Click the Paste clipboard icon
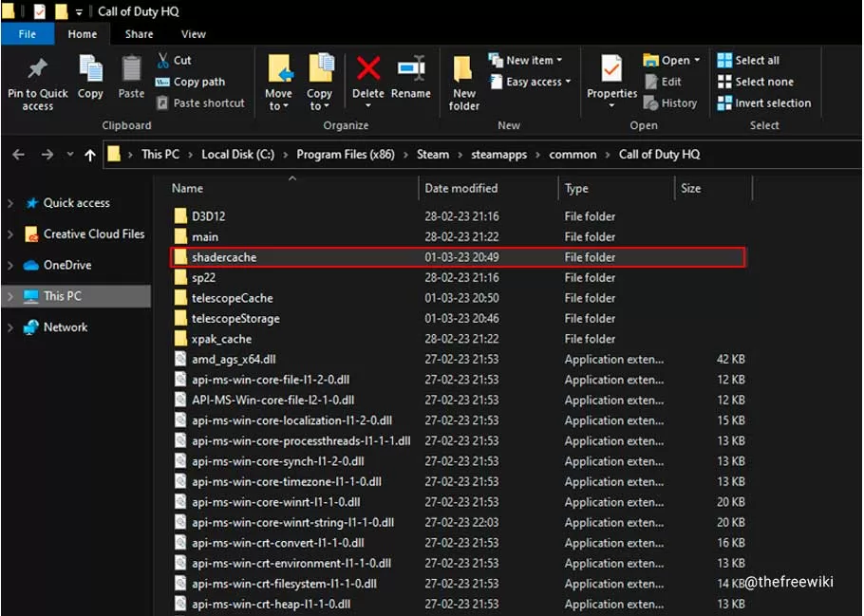Screen dimensions: 864x616 pos(131,69)
